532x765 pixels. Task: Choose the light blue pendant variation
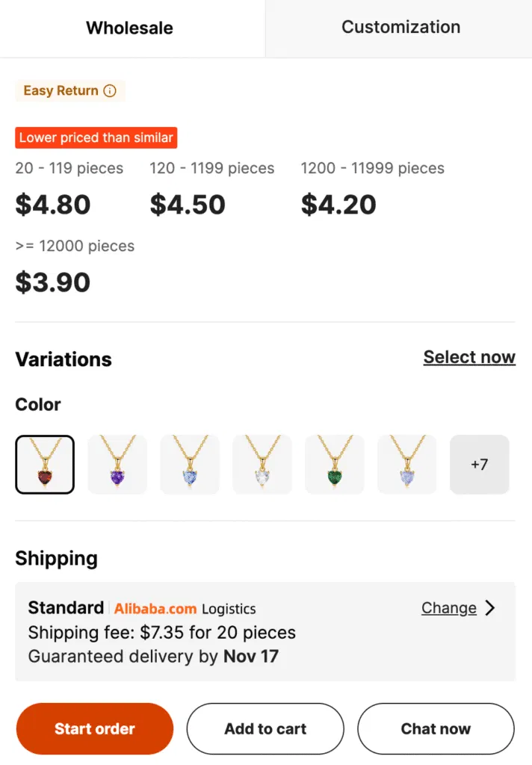click(189, 464)
